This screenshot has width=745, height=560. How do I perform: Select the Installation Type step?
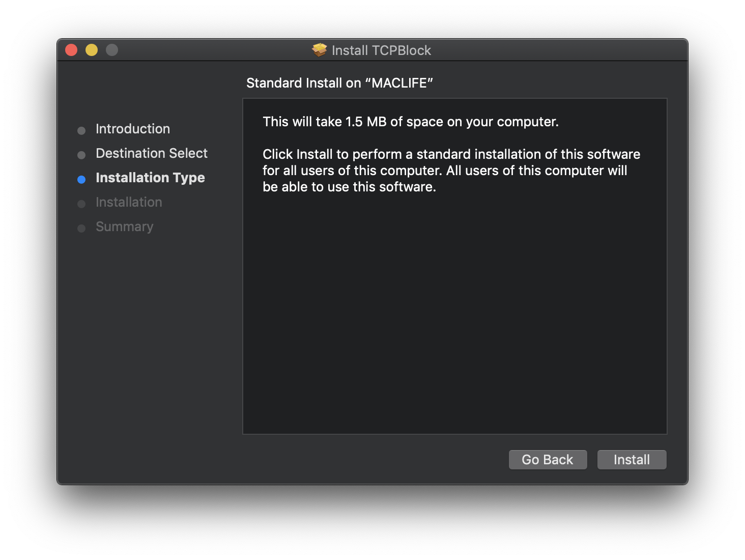coord(150,178)
